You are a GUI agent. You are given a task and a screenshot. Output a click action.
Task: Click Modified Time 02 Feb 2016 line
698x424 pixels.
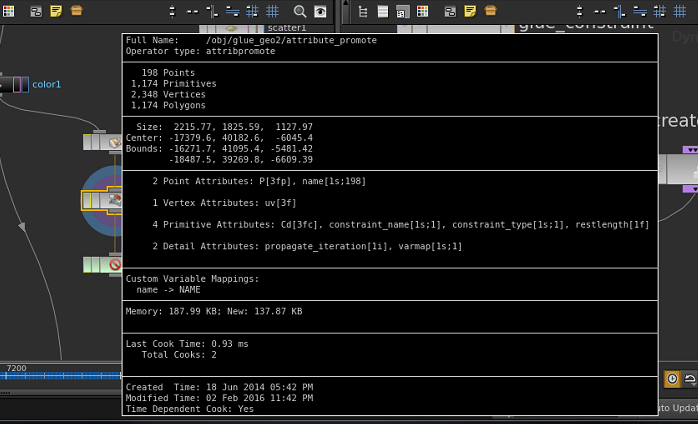click(x=219, y=398)
